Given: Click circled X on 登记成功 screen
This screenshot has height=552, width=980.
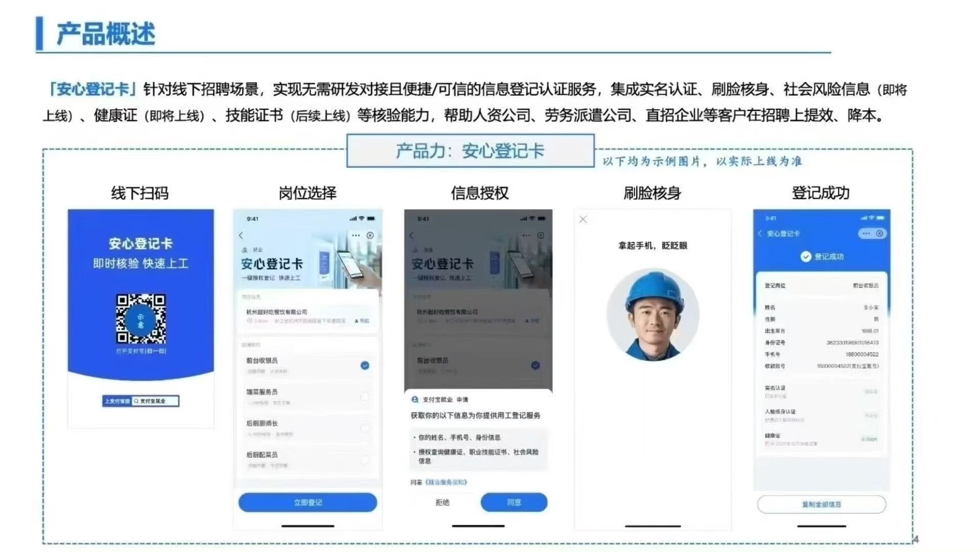Looking at the screenshot, I should point(879,234).
